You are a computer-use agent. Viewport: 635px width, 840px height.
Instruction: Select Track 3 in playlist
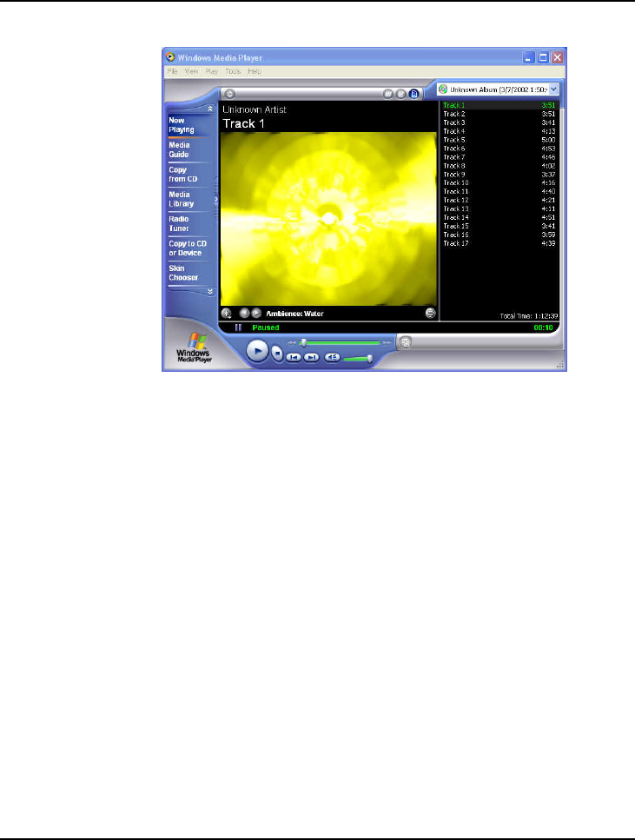pos(499,122)
